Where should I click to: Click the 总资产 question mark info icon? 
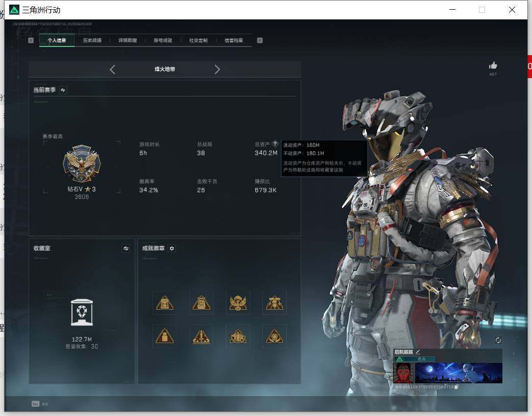275,143
